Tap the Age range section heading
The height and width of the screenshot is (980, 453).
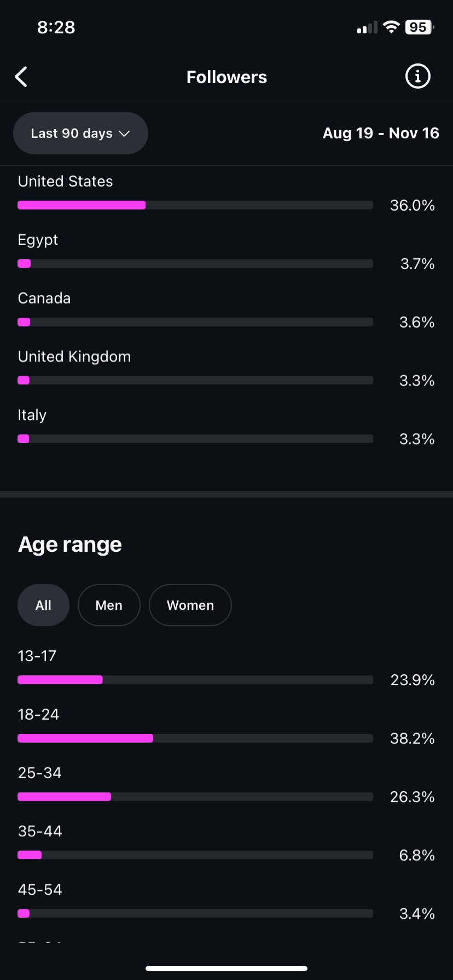70,545
